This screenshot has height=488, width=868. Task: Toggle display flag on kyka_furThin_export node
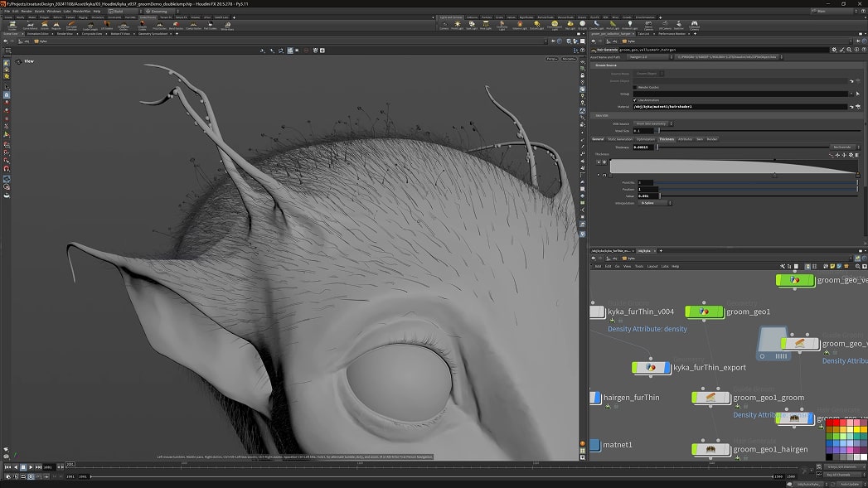[x=667, y=367]
